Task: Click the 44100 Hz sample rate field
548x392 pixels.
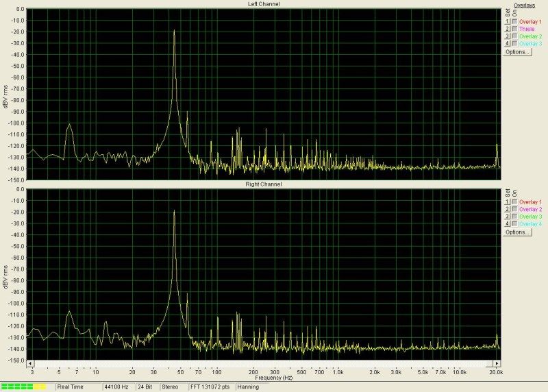Action: tap(119, 387)
